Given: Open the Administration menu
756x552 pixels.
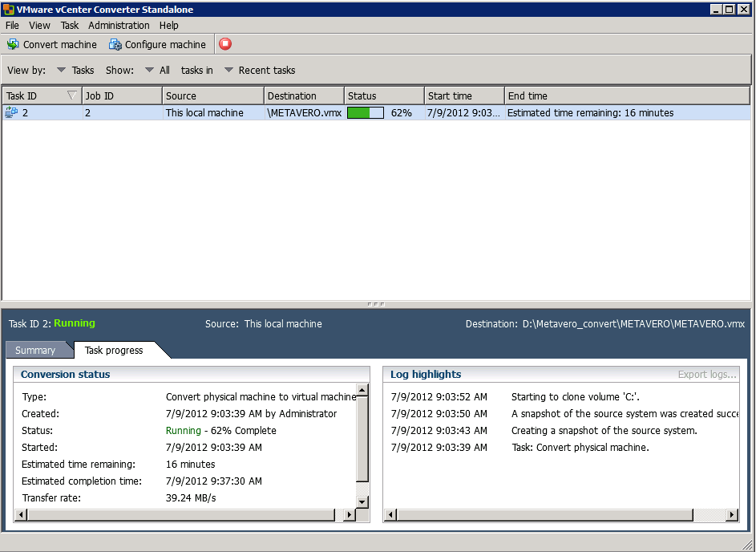Looking at the screenshot, I should (x=119, y=25).
